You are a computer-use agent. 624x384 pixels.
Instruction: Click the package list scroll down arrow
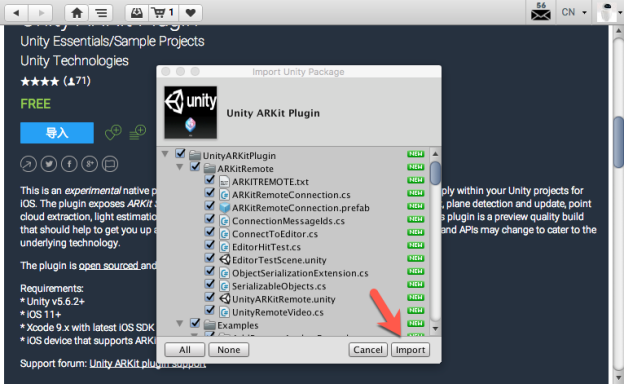[435, 329]
